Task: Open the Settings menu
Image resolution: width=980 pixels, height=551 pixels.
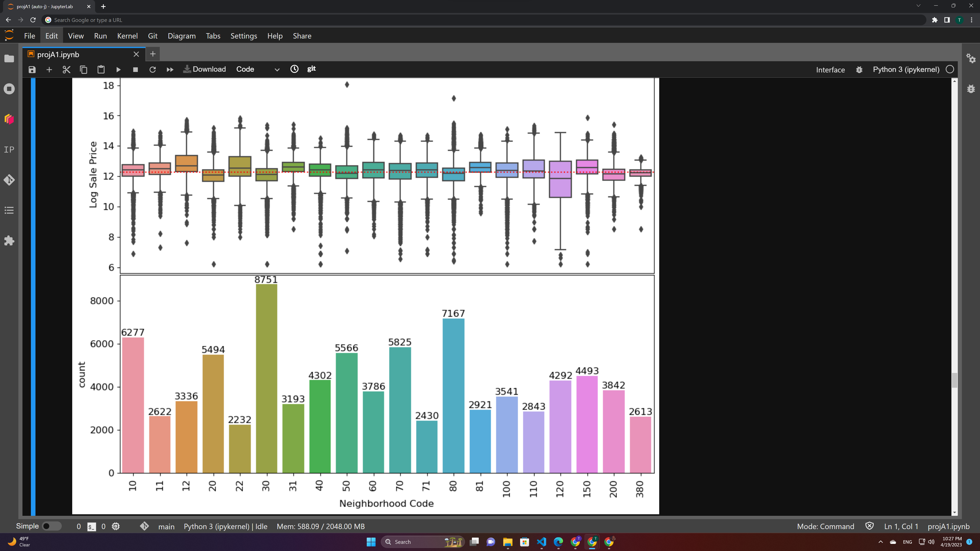Action: pyautogui.click(x=243, y=36)
